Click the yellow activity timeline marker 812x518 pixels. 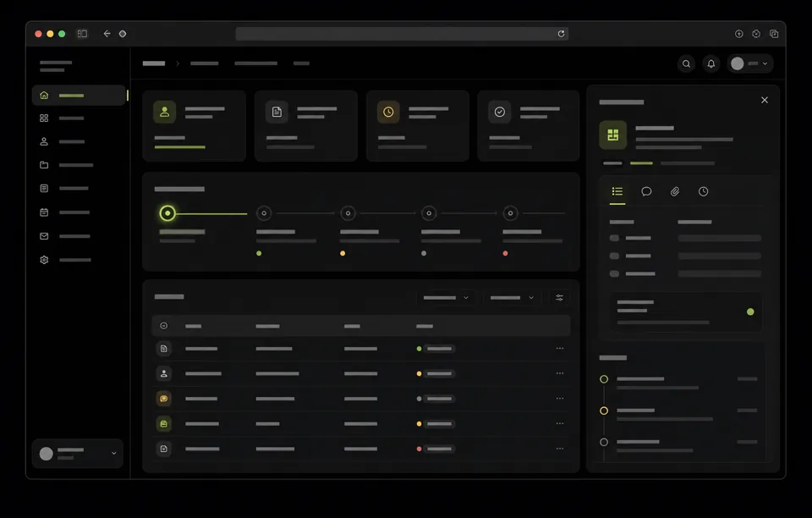tap(604, 411)
